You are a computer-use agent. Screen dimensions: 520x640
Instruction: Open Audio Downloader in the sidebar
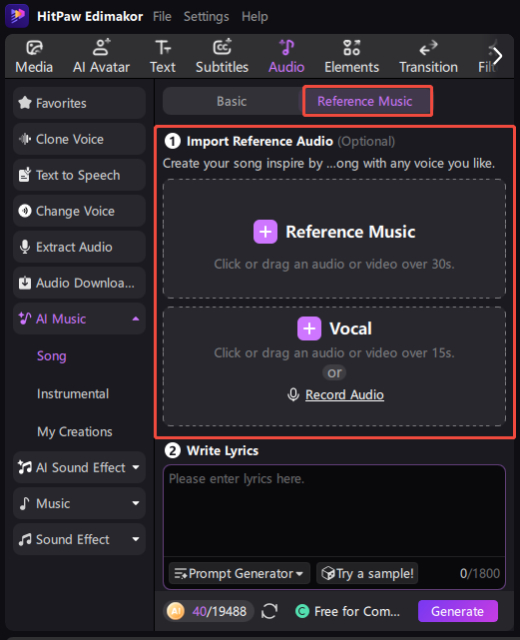[x=79, y=283]
